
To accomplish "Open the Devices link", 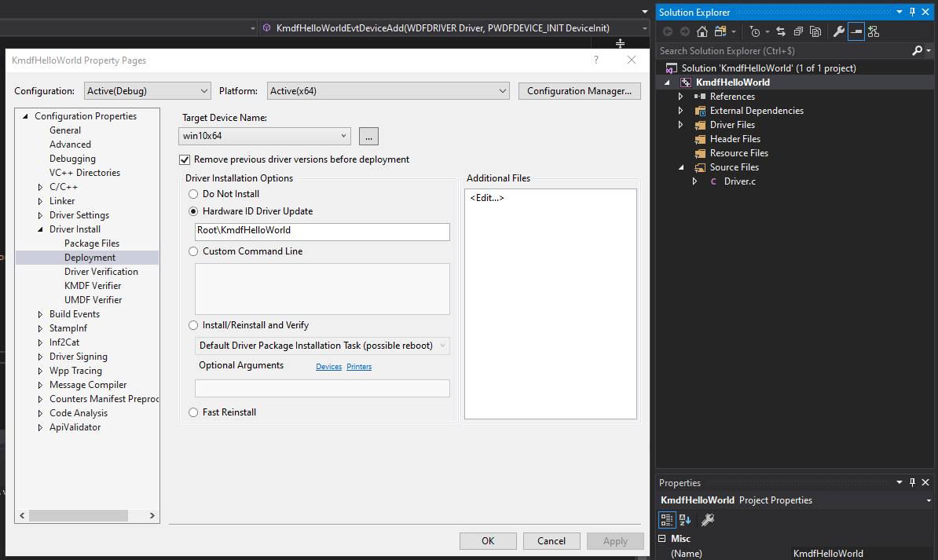I will point(328,367).
